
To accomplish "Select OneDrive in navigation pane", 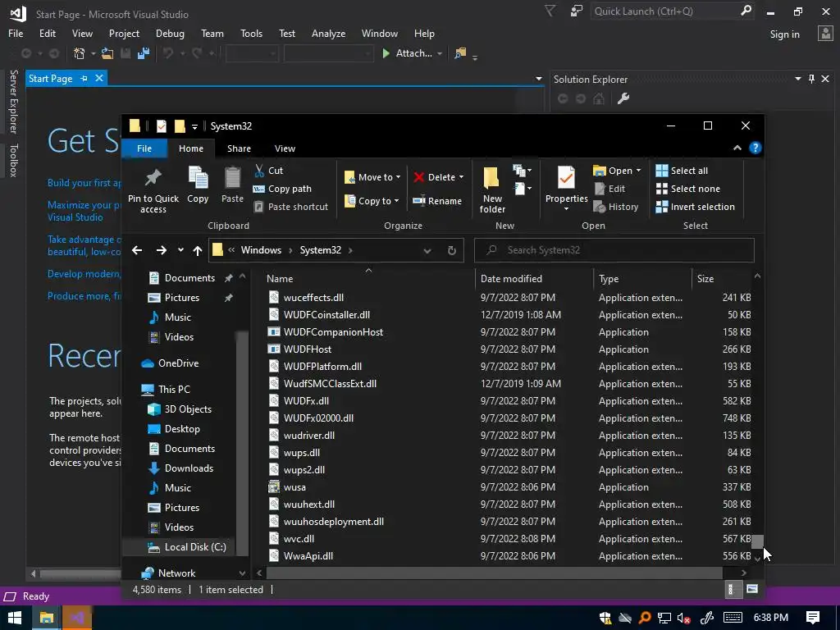I will 170,363.
